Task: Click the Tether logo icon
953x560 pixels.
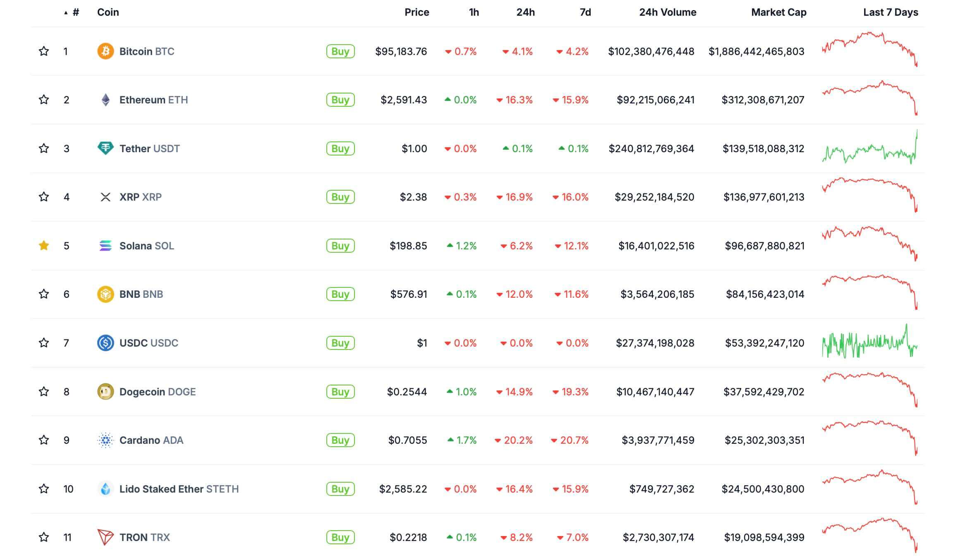Action: tap(105, 148)
